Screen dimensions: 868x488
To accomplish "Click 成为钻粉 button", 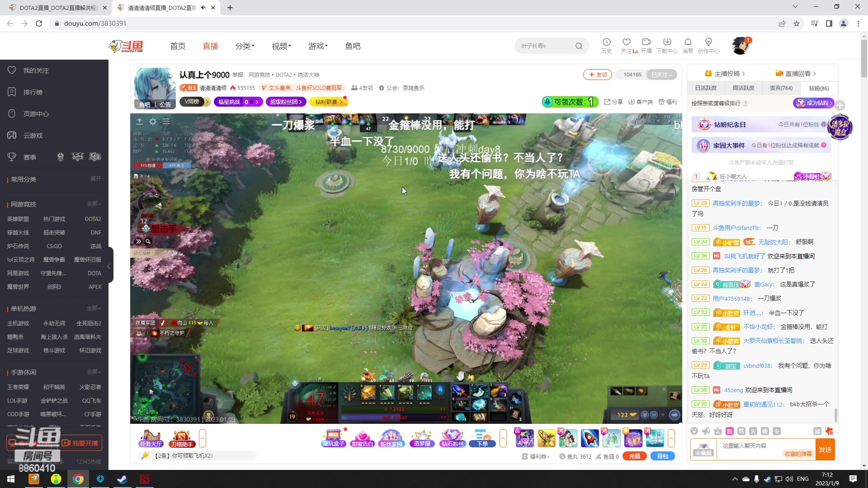I will coord(813,103).
